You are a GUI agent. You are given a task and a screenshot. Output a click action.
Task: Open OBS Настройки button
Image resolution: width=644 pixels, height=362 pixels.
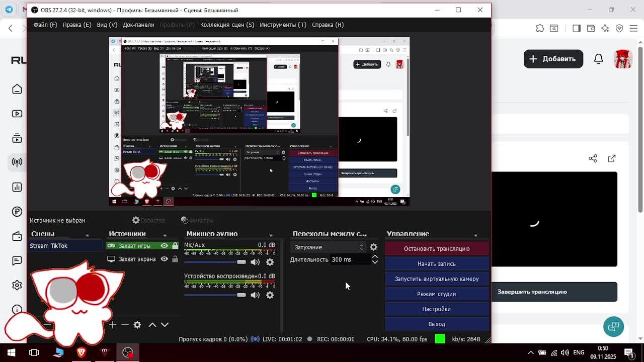(x=437, y=309)
